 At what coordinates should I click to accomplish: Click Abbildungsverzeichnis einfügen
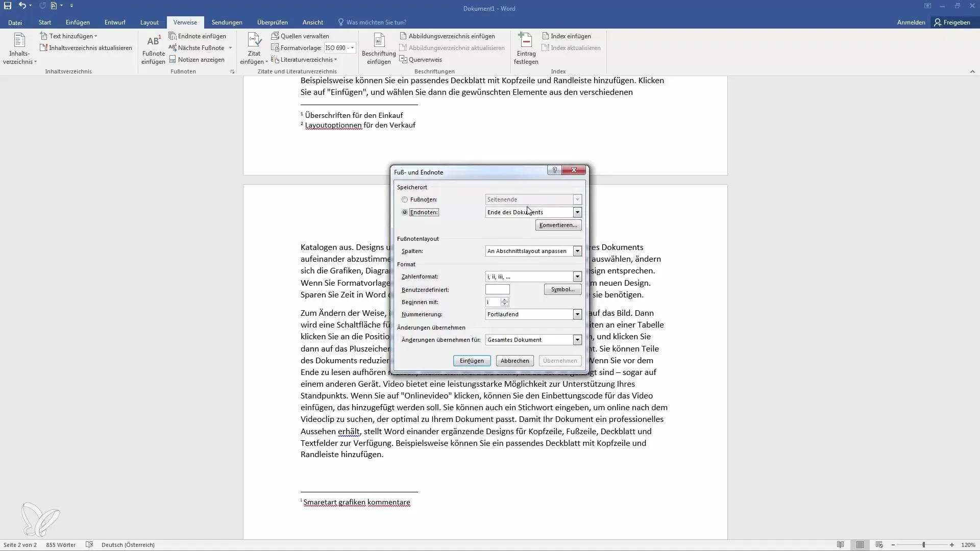tap(447, 36)
